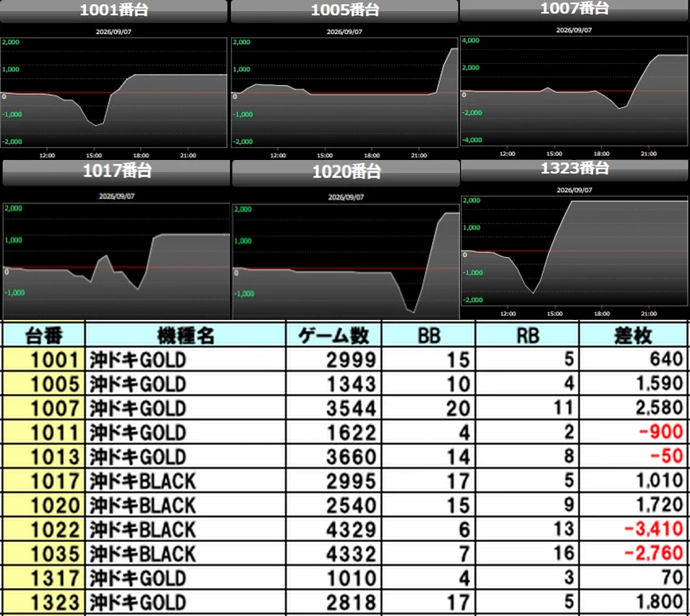Select machine number cell 1022
The image size is (690, 616).
point(44,529)
